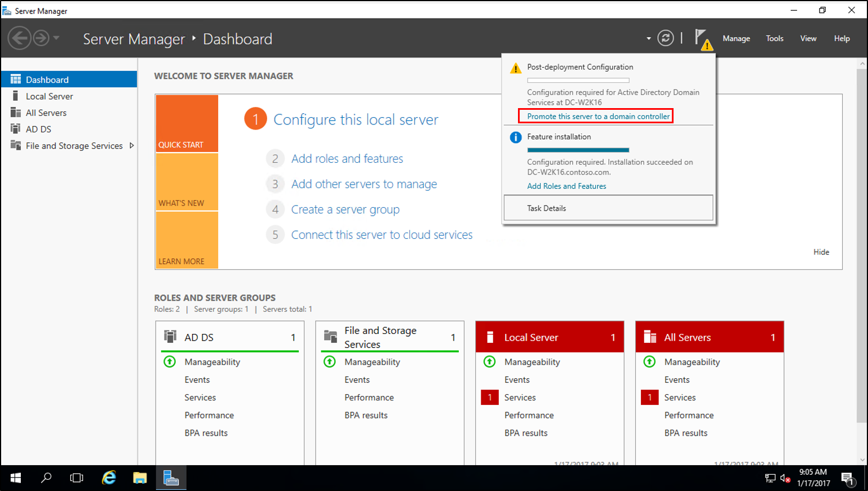The height and width of the screenshot is (491, 868).
Task: Open taskbar Search
Action: coord(46,477)
